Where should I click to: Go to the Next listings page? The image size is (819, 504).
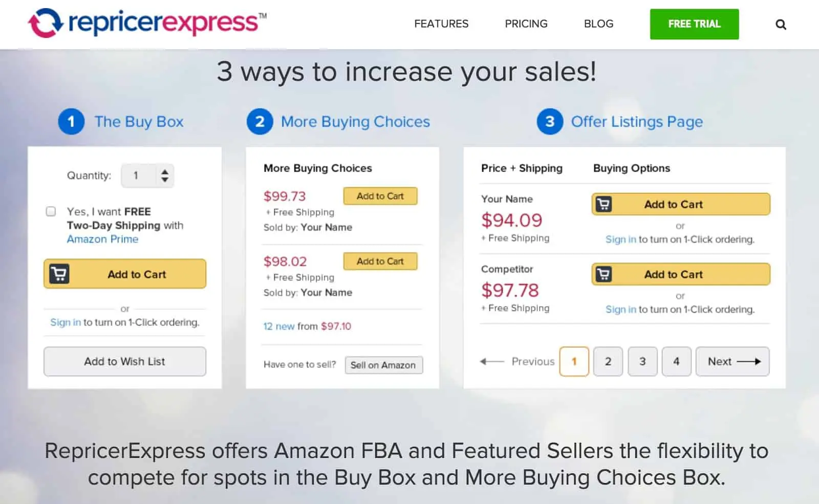pyautogui.click(x=732, y=361)
